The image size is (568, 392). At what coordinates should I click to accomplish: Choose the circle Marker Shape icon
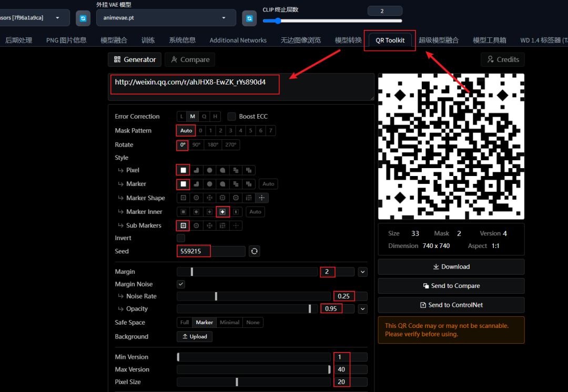196,198
